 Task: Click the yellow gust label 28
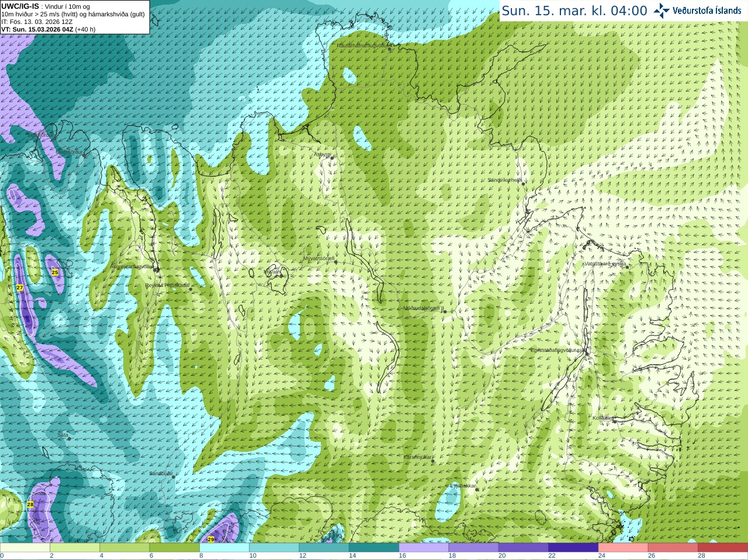pyautogui.click(x=30, y=504)
